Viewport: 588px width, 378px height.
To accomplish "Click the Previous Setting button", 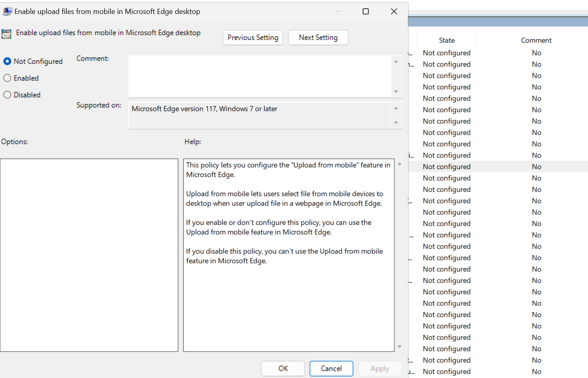I will coord(252,37).
